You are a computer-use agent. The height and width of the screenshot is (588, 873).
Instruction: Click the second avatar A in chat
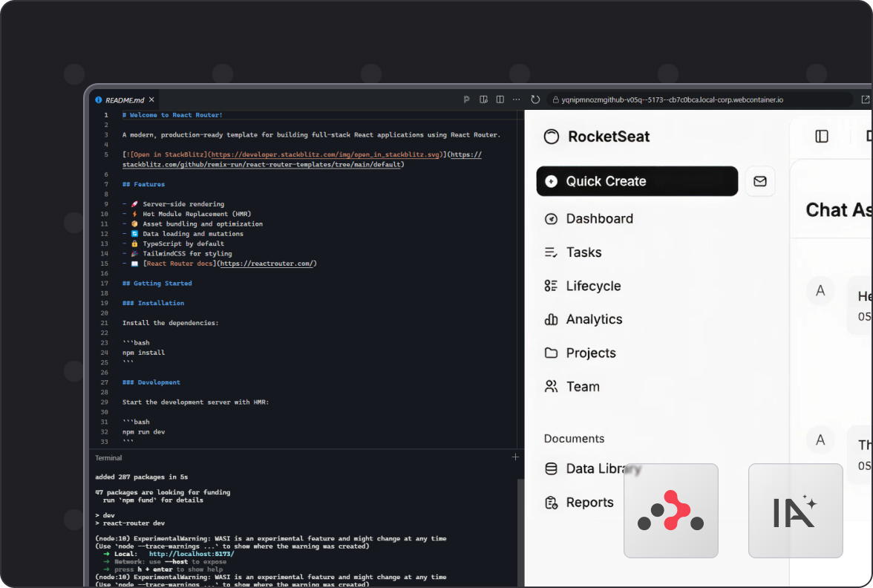tap(820, 440)
